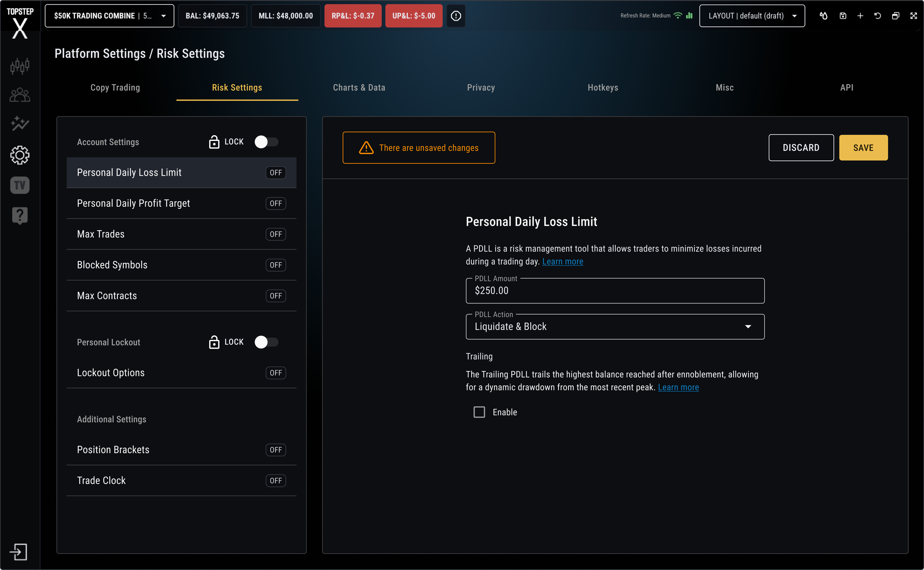Open the Learn more link in the PDLL description
Image resolution: width=924 pixels, height=570 pixels.
click(563, 262)
